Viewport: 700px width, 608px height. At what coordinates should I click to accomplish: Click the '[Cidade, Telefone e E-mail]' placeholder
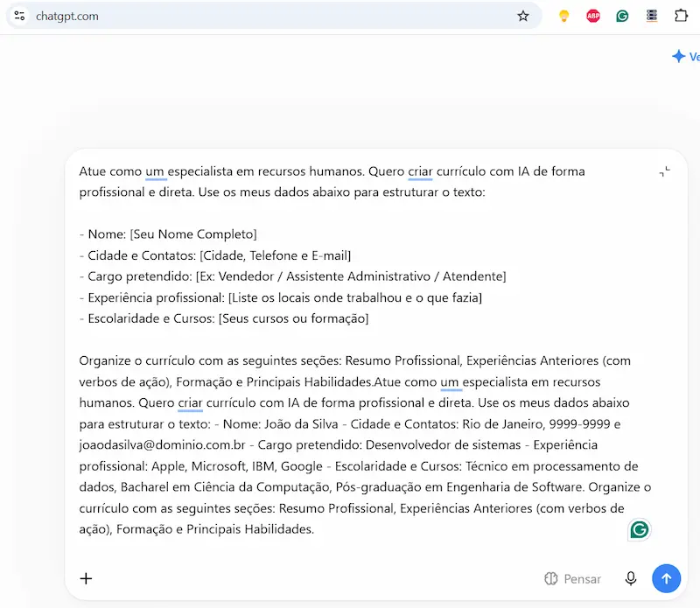tap(275, 255)
